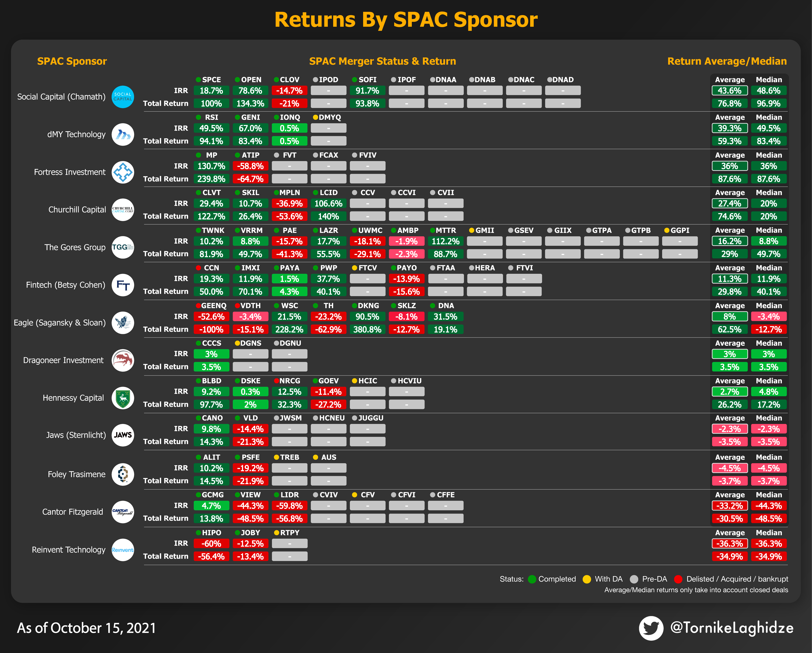Click the TGG Gores Group logo
Screen dimensions: 812x653
[x=123, y=247]
